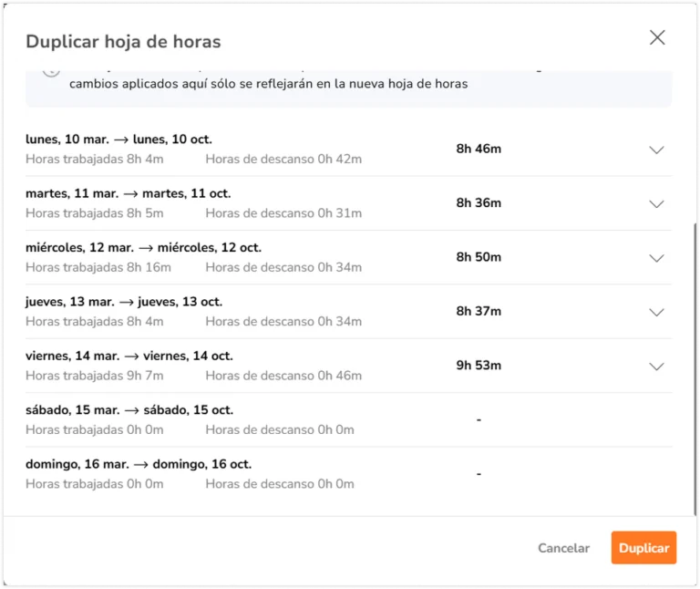Click the 8h 50m total for miércoles

click(x=479, y=257)
